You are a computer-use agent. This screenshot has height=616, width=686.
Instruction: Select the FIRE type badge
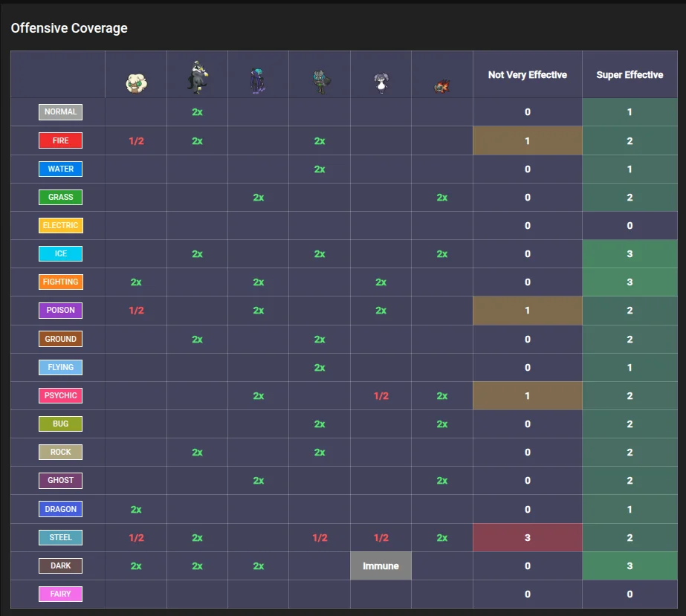coord(60,140)
